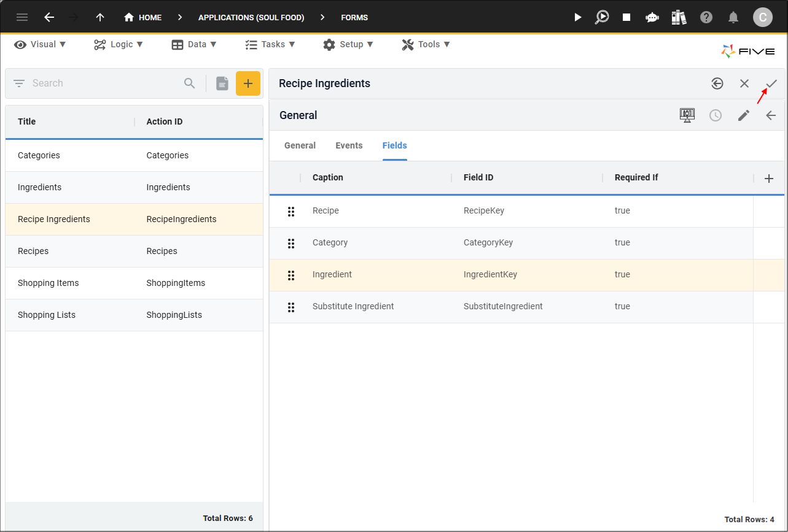Viewport: 788px width, 532px height.
Task: Click the stop deployment square icon
Action: [x=626, y=17]
